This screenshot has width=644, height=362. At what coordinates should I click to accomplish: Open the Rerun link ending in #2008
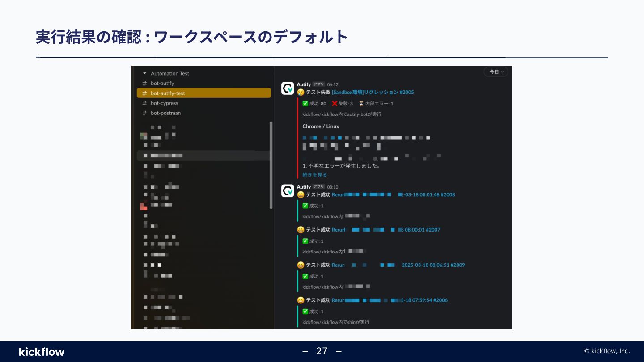[x=394, y=194]
